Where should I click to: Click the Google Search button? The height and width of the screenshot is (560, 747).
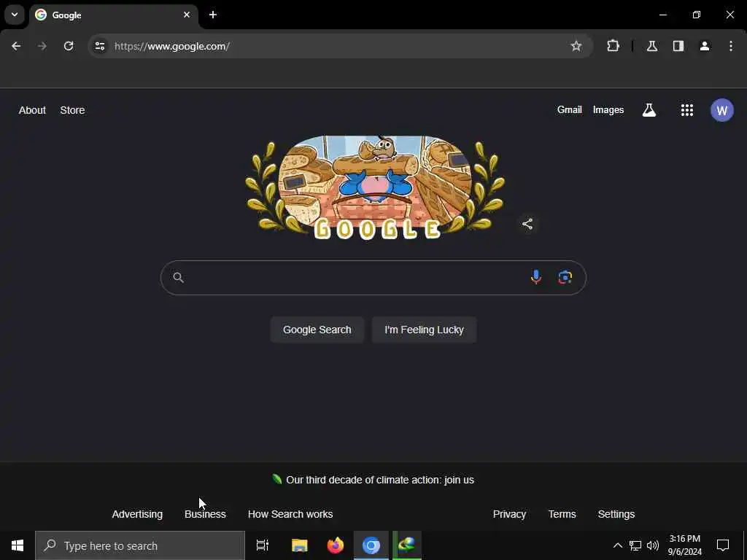click(x=317, y=330)
